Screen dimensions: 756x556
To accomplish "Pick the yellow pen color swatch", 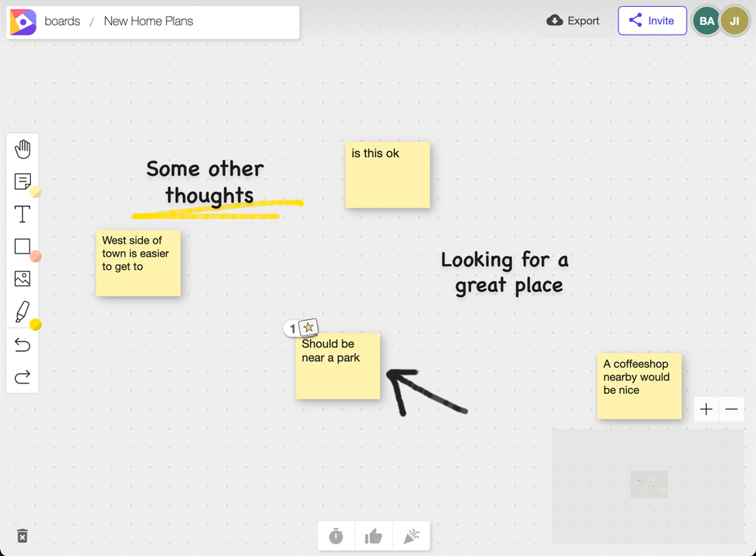I will click(36, 325).
